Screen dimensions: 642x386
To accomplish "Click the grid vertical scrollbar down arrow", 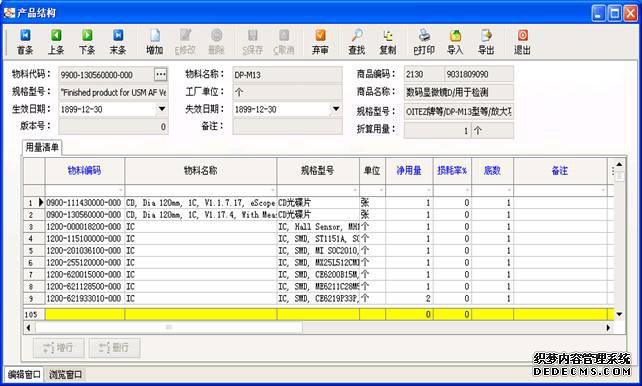I will 619,314.
